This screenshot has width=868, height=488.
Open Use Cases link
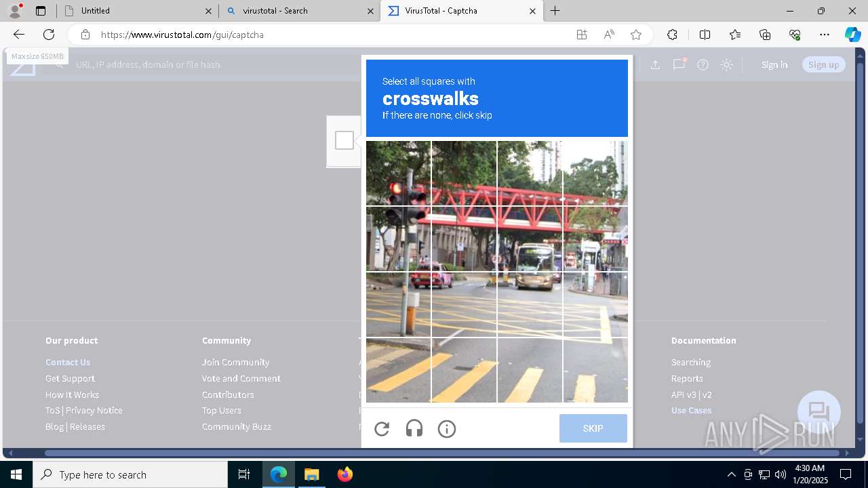tap(691, 410)
